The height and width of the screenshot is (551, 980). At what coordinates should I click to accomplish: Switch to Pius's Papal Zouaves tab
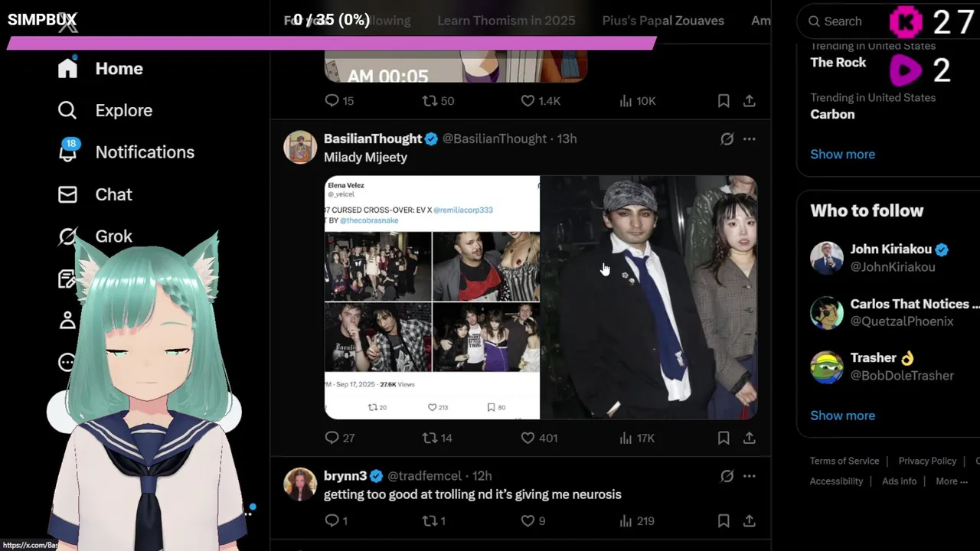[663, 21]
